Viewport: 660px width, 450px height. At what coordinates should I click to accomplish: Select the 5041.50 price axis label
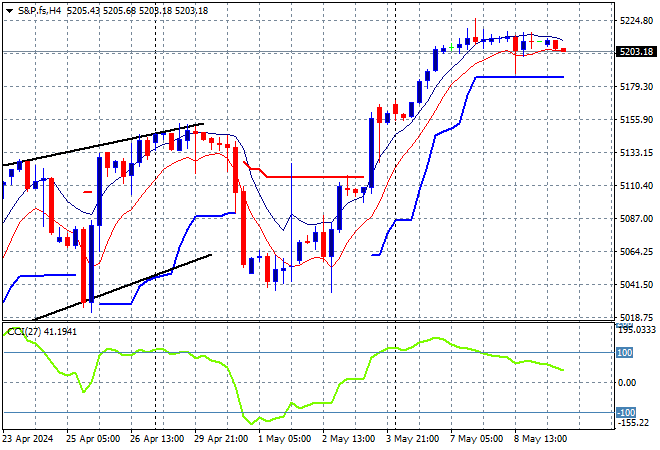click(636, 285)
